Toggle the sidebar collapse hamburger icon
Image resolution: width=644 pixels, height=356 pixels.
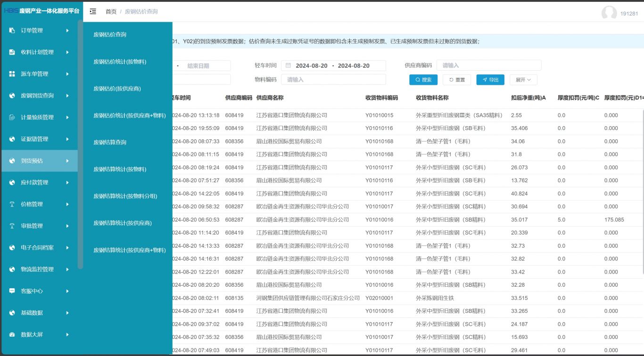click(x=93, y=11)
